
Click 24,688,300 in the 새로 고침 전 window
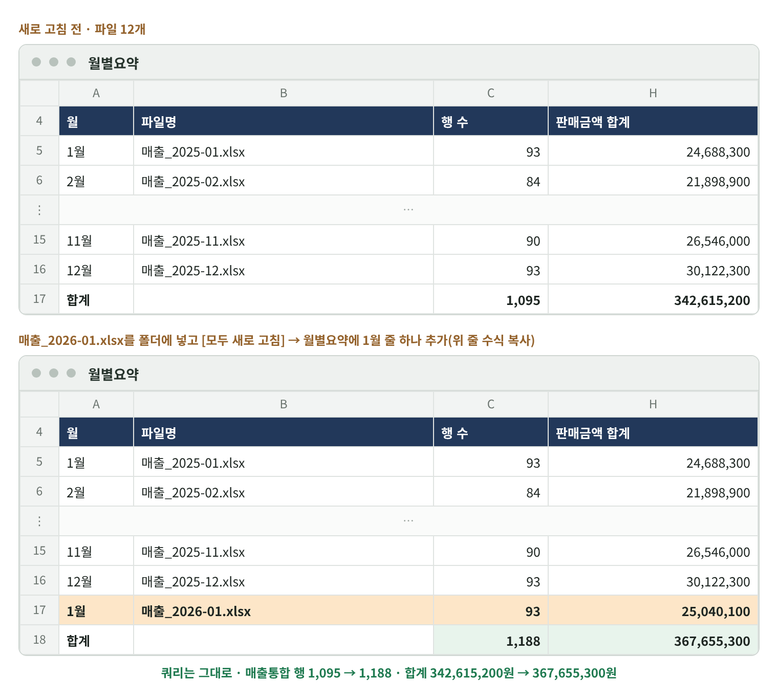[x=653, y=151]
